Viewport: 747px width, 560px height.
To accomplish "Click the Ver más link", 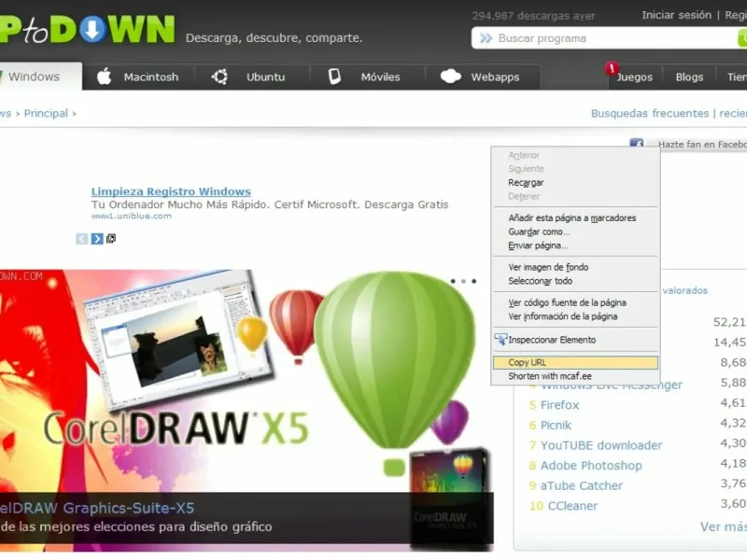I will [723, 526].
